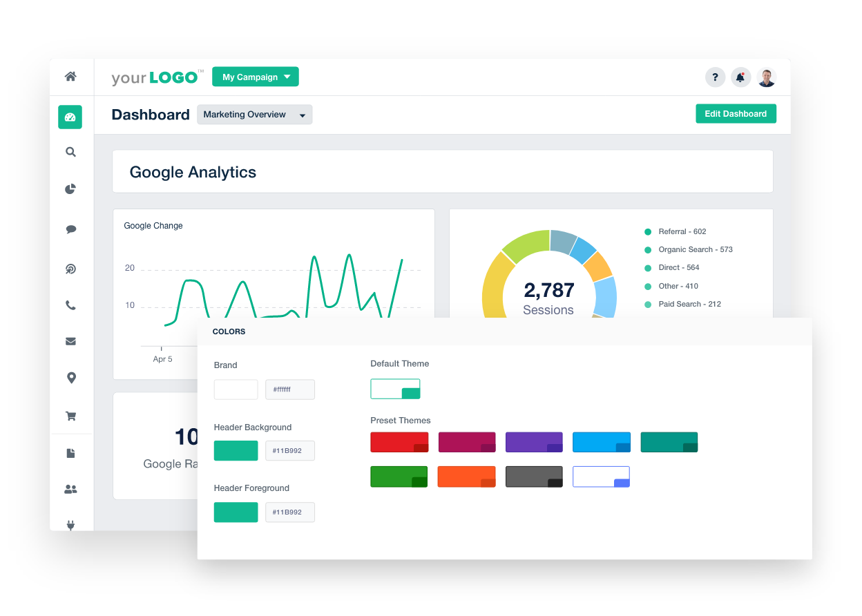The image size is (862, 616).
Task: Go to the Home icon in sidebar
Action: click(x=70, y=77)
